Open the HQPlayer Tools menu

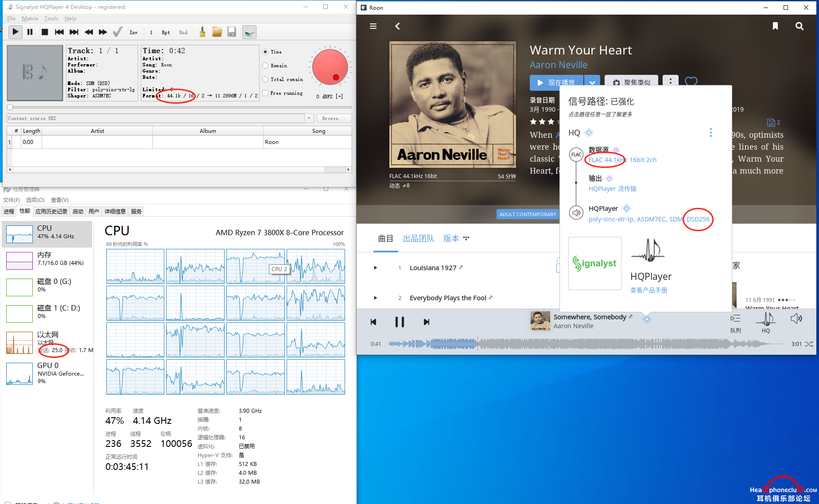[51, 18]
